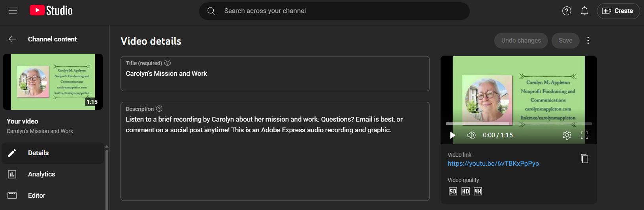Viewport: 644px width, 210px height.
Task: Show the Title help tooltip icon
Action: tap(168, 63)
